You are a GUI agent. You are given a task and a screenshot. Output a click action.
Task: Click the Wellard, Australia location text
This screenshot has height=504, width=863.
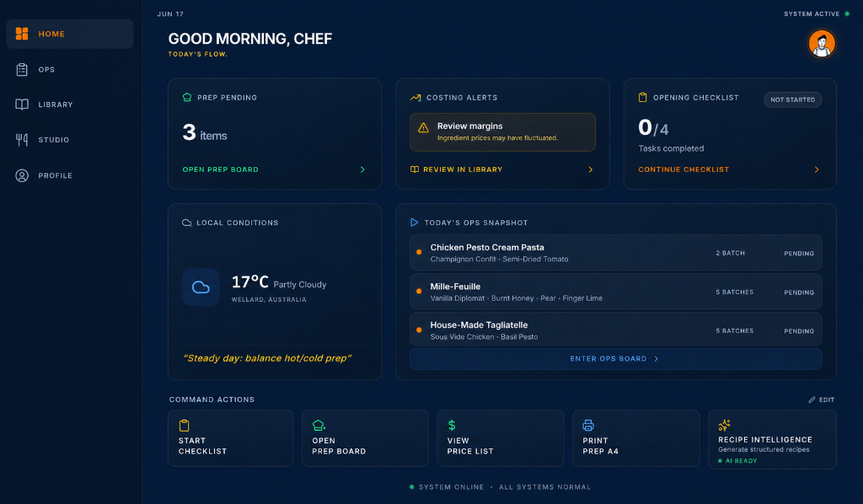269,300
